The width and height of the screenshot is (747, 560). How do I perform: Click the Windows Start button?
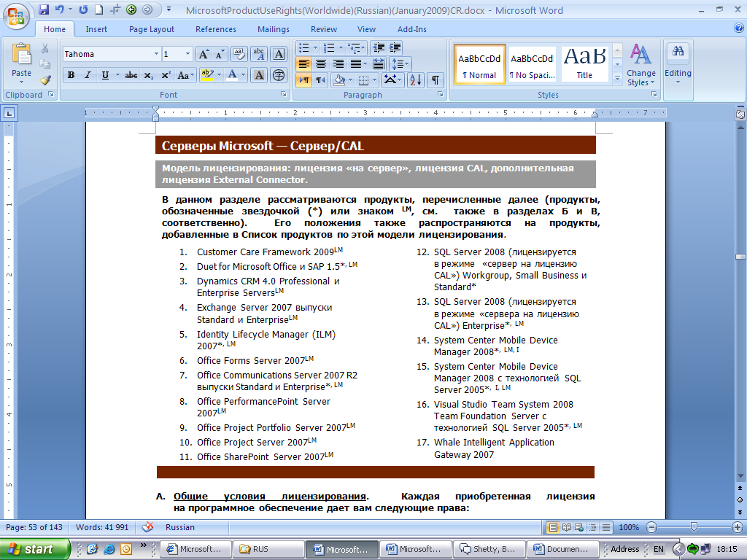pyautogui.click(x=34, y=549)
